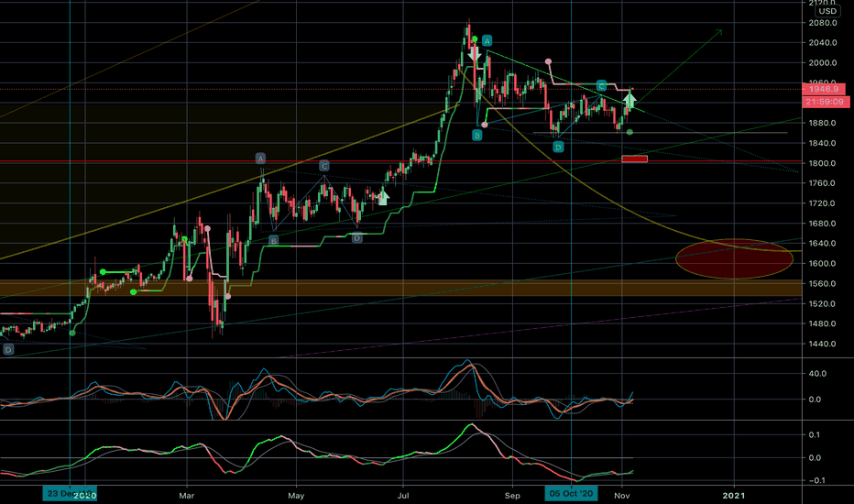The height and width of the screenshot is (504, 854).
Task: Click the 1640.0 price axis label
Action: (x=823, y=244)
